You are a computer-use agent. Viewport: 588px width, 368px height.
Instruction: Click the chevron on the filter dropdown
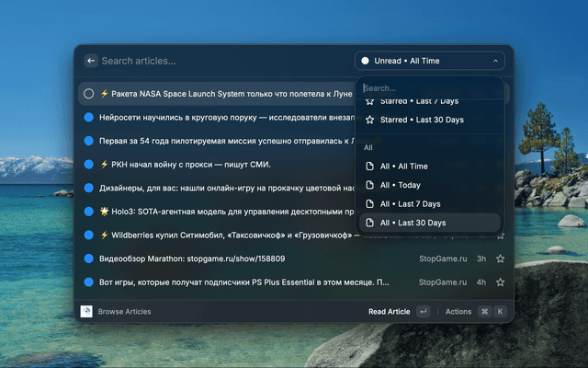pyautogui.click(x=495, y=61)
